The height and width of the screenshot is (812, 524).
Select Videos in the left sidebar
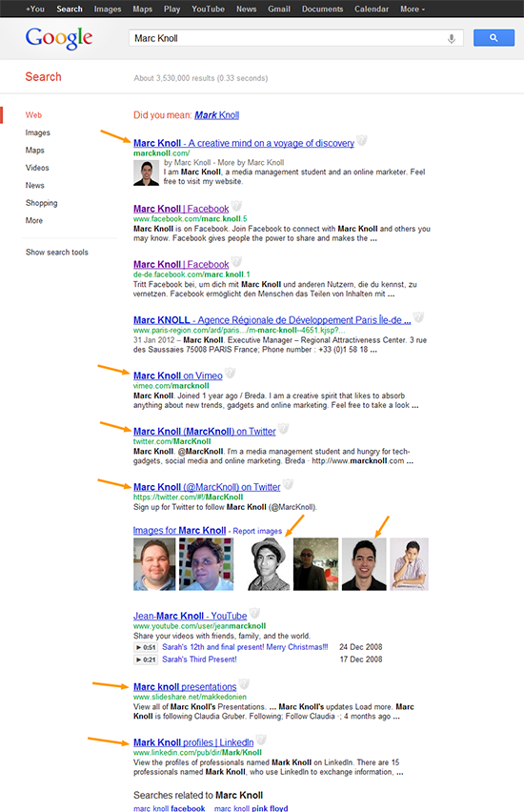[x=37, y=168]
